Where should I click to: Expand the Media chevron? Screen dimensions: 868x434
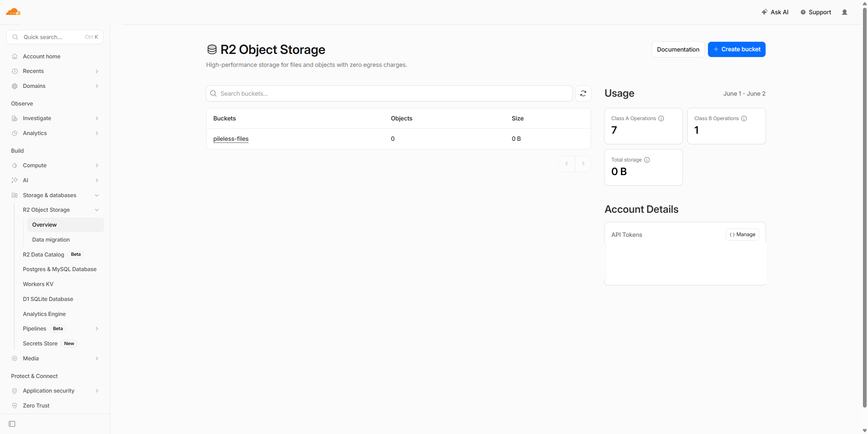(x=97, y=359)
